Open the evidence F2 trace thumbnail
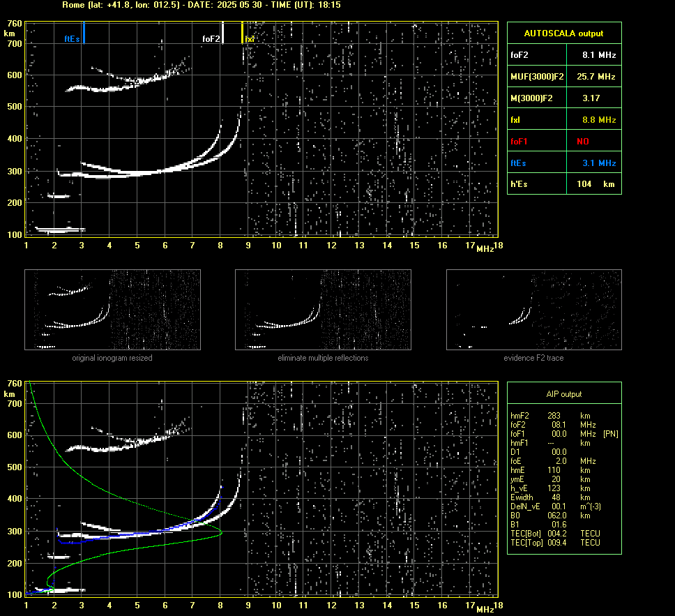 pyautogui.click(x=534, y=310)
